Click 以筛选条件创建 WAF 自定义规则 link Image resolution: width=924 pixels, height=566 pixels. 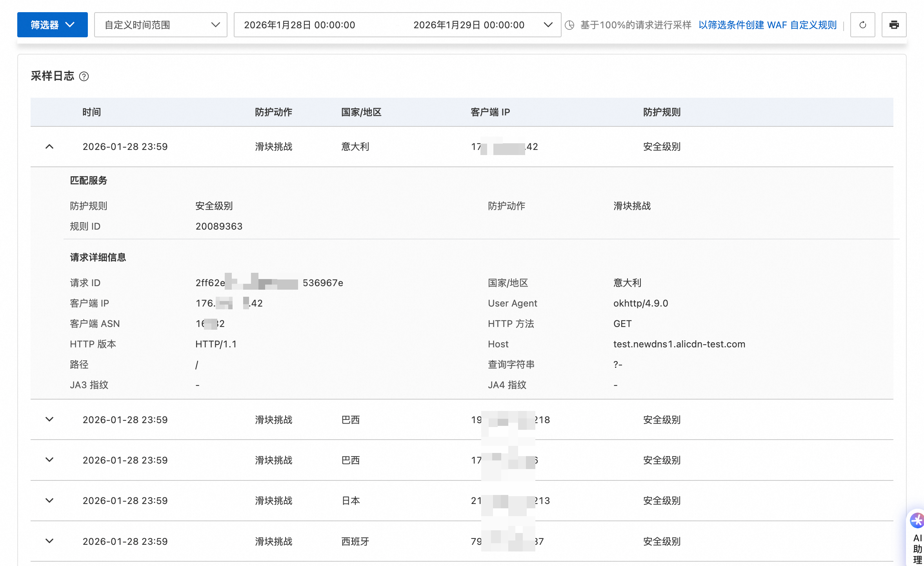[768, 25]
